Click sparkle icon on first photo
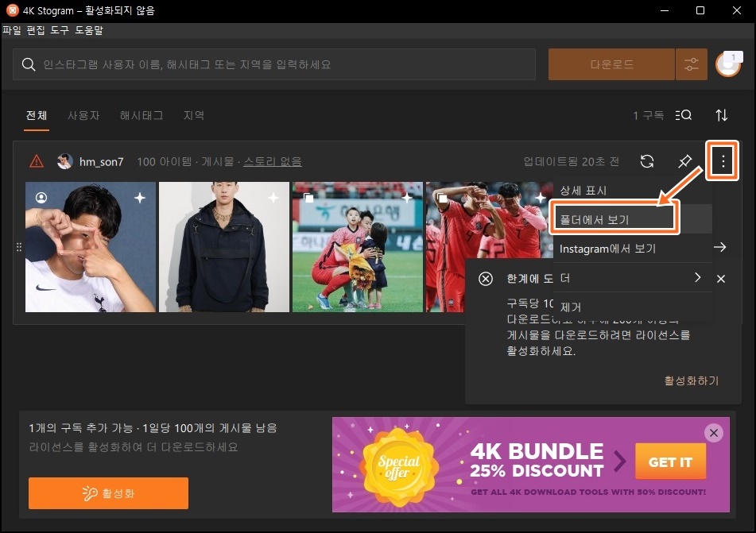Screen dimensions: 756x533 (x=140, y=198)
